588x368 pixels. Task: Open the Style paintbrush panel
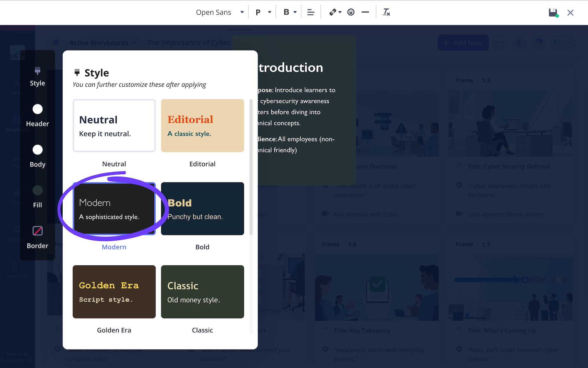click(37, 76)
